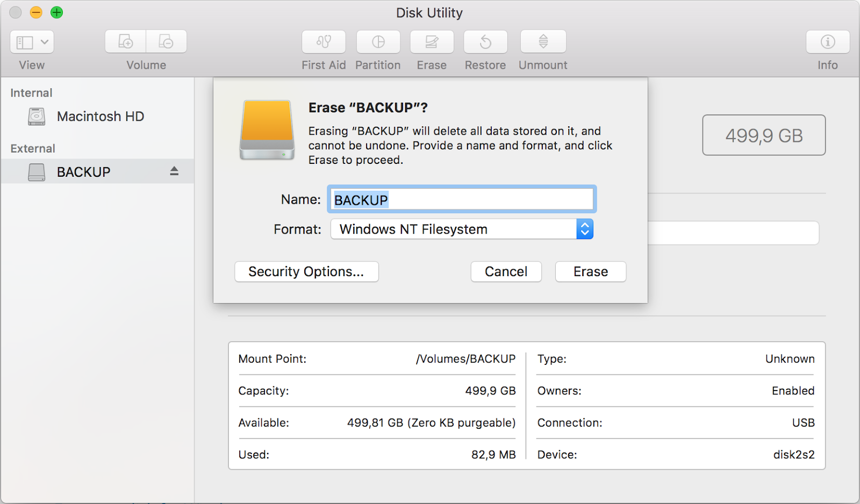Screen dimensions: 860x504
Task: Minimize the Disk Utility window
Action: point(36,12)
